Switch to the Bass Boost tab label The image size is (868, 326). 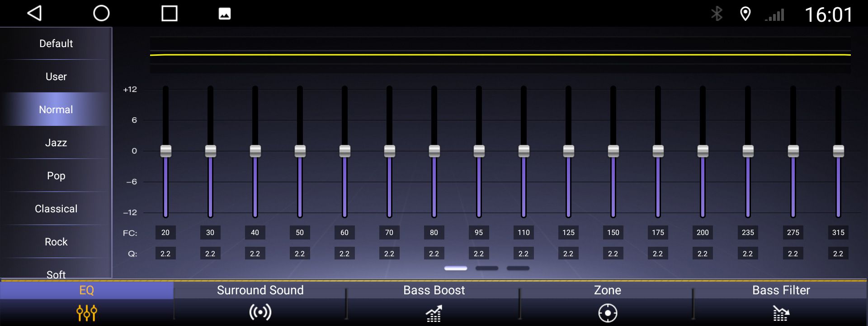click(434, 290)
